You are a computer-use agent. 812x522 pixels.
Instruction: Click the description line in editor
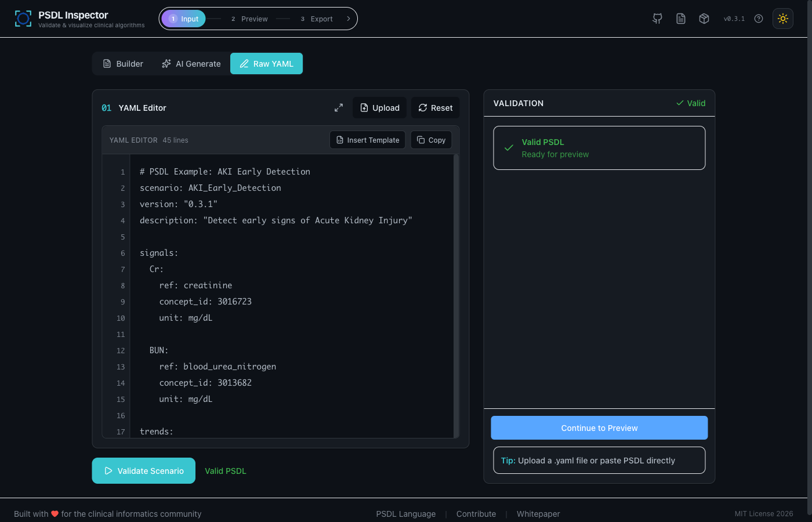click(276, 220)
